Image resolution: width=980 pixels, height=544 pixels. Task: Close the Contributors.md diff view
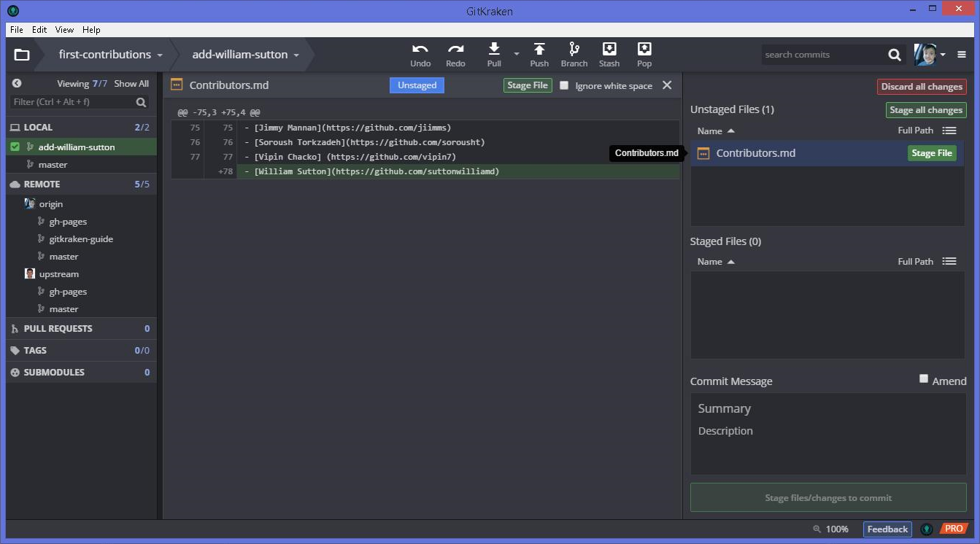click(667, 85)
